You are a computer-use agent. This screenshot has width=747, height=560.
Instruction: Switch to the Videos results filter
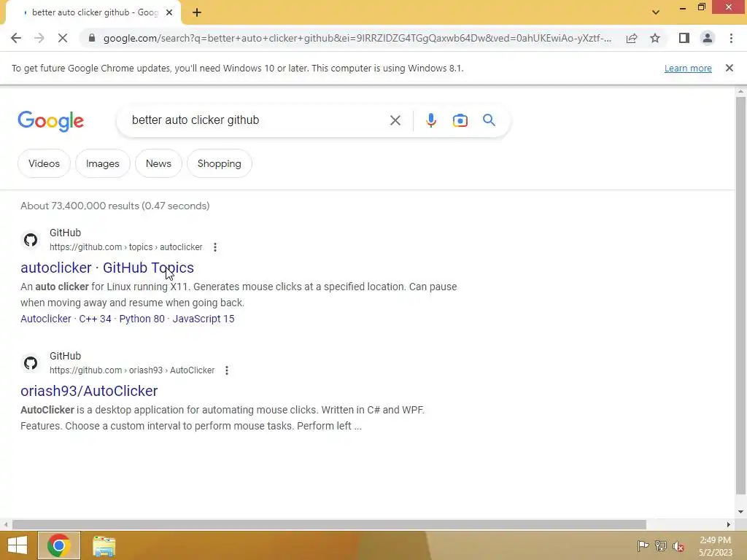click(44, 163)
